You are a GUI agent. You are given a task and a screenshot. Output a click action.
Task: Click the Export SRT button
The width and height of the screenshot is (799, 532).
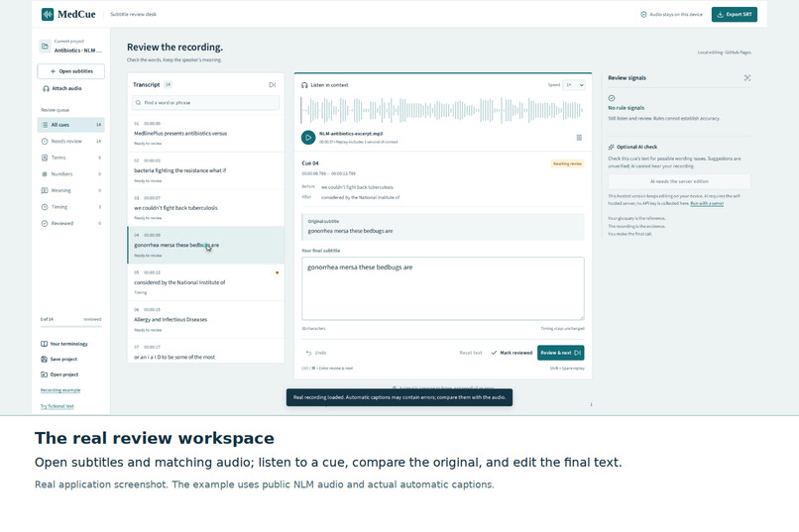pos(734,14)
